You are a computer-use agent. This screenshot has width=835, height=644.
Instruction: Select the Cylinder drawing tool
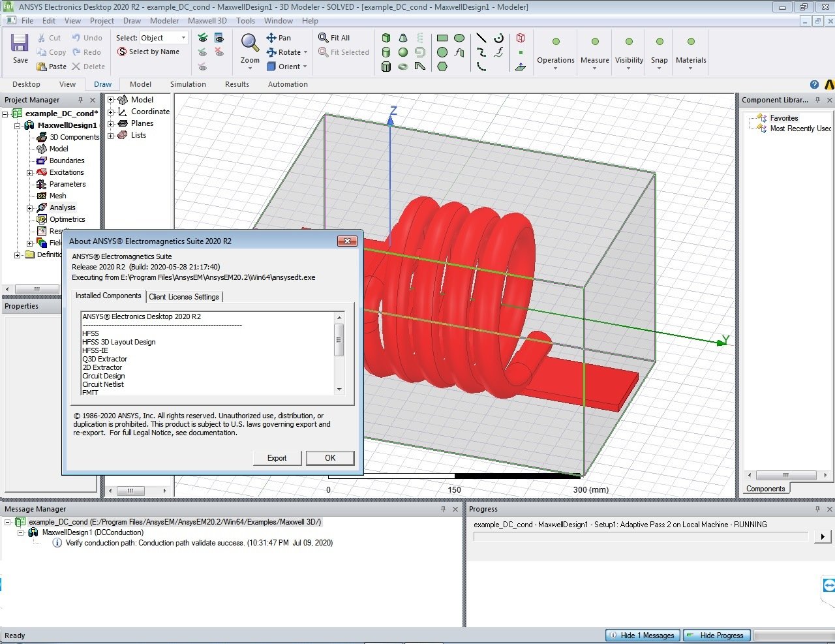(x=386, y=52)
